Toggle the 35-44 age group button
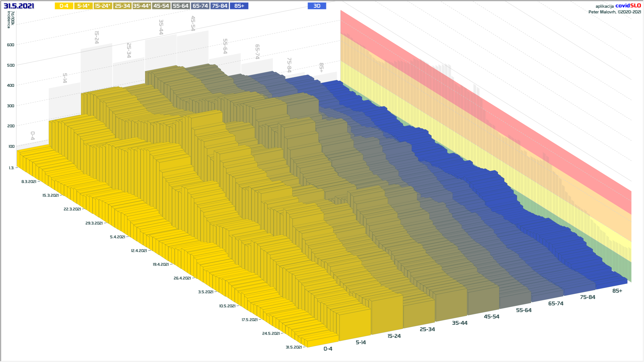Image resolution: width=644 pixels, height=362 pixels. coord(142,6)
